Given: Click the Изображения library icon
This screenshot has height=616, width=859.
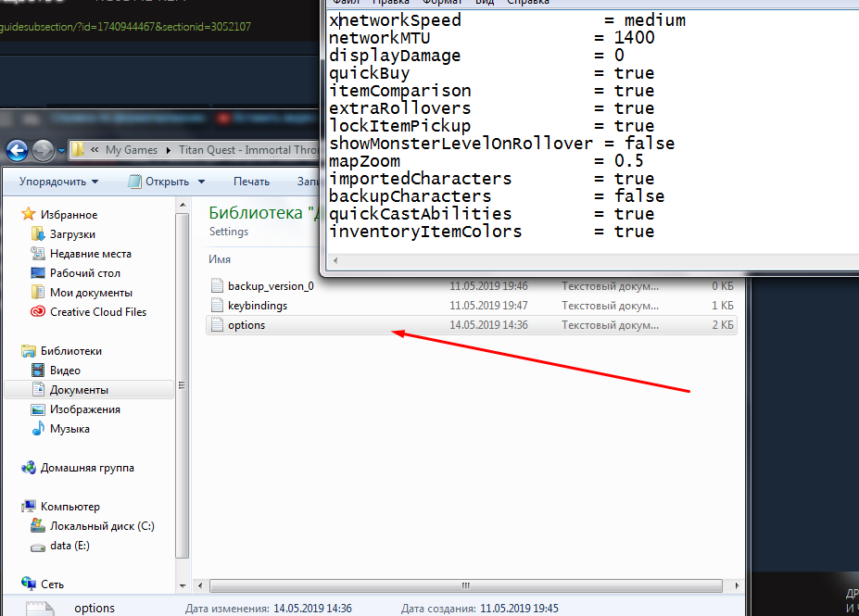Looking at the screenshot, I should pyautogui.click(x=38, y=409).
